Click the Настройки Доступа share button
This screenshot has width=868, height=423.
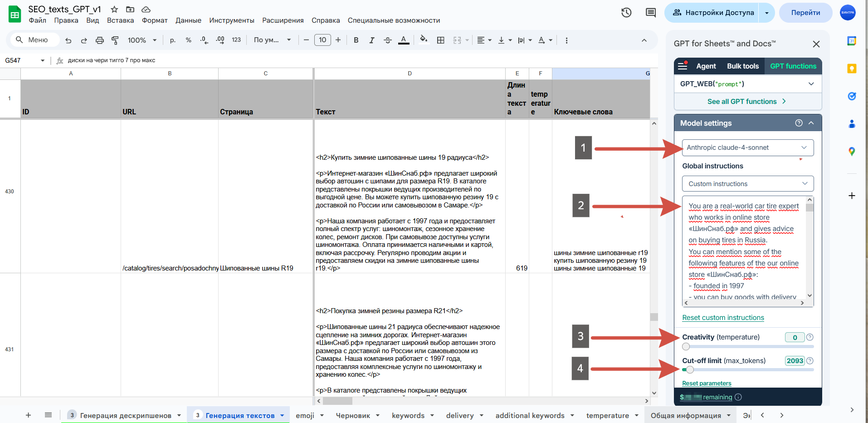pos(713,13)
